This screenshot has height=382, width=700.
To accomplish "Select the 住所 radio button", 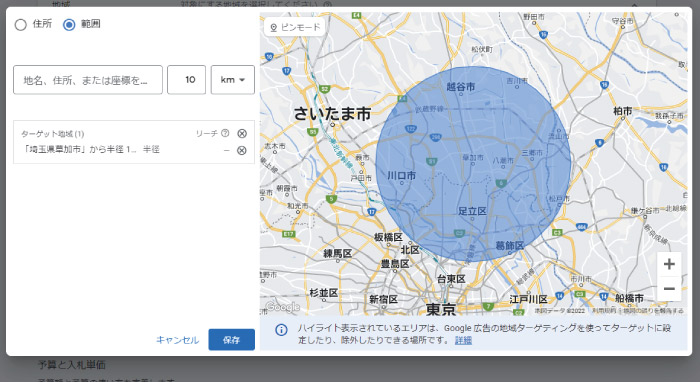I will pyautogui.click(x=21, y=24).
